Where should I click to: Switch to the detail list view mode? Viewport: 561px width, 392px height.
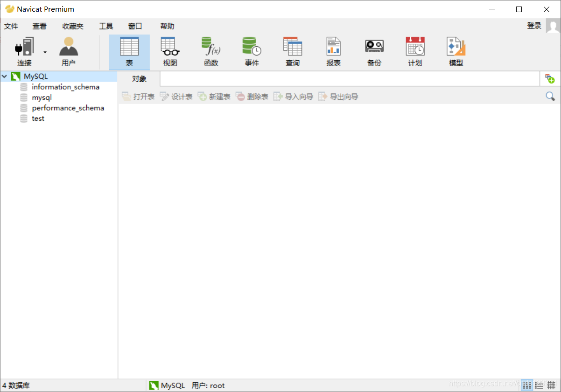coord(539,385)
